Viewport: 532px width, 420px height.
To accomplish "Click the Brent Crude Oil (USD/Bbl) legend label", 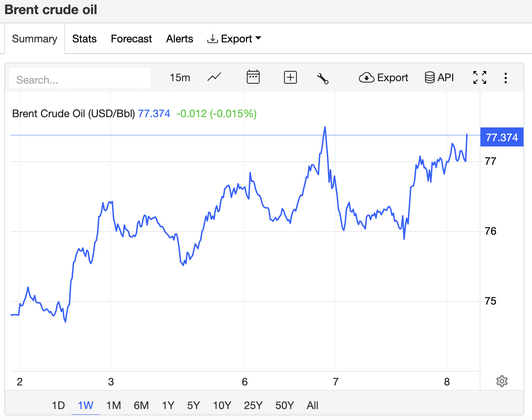I will pos(73,114).
